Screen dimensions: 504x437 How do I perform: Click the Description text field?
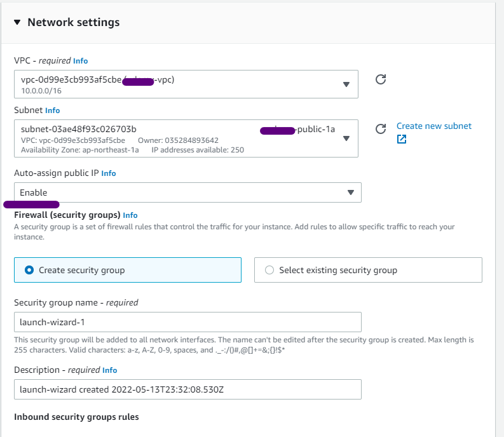pos(187,389)
